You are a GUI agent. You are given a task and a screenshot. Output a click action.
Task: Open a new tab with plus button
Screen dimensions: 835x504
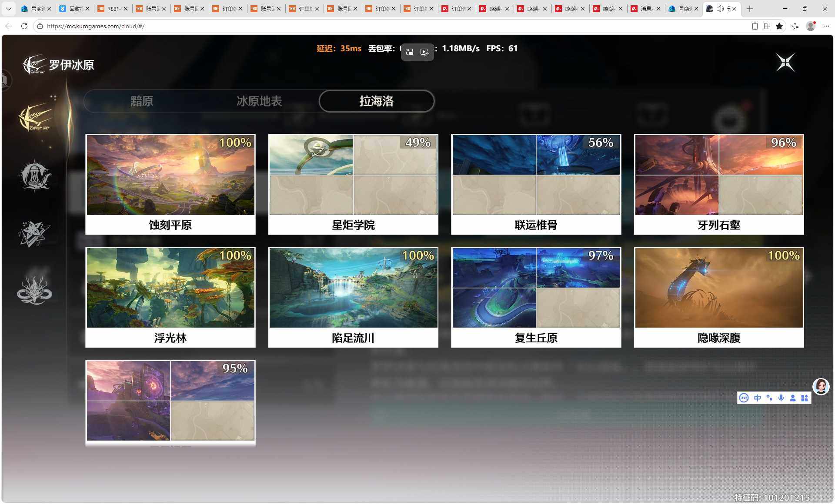click(x=750, y=9)
